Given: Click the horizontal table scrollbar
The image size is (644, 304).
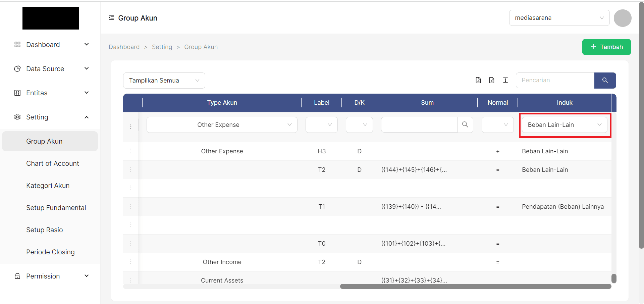Looking at the screenshot, I should 475,287.
